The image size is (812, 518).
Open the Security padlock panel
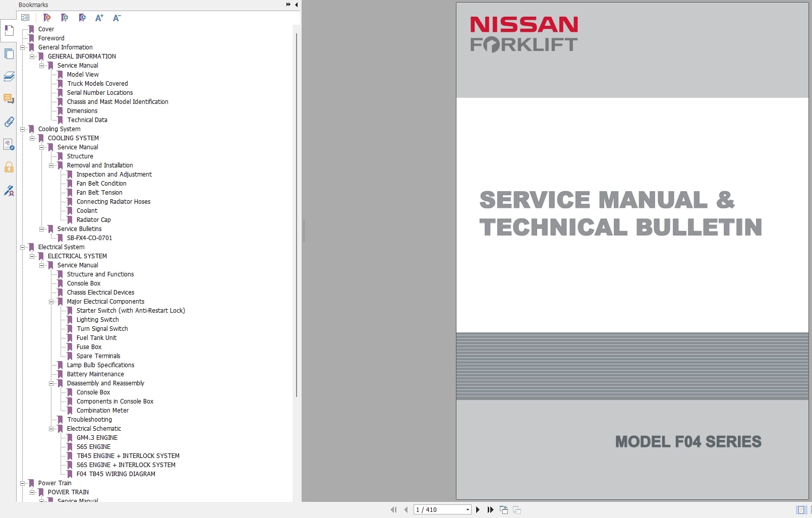(9, 167)
